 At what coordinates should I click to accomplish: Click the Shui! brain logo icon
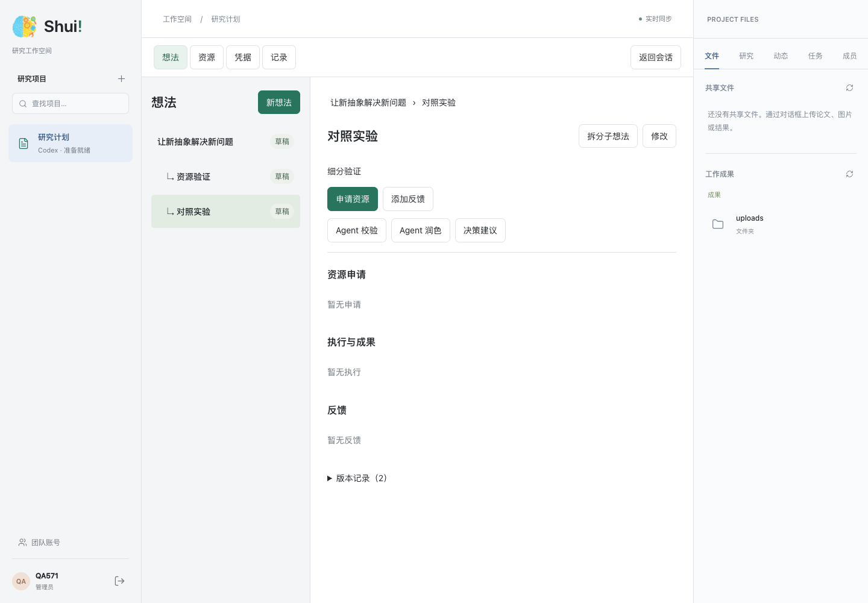pos(25,27)
